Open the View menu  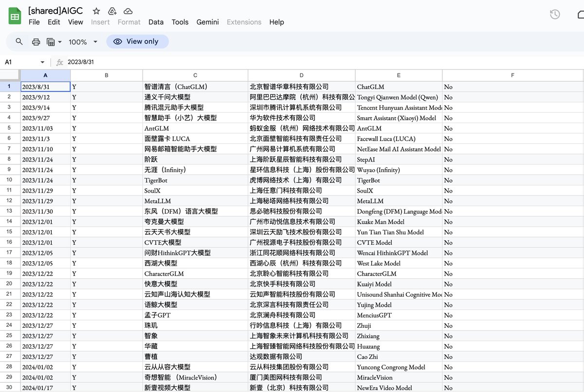tap(75, 22)
